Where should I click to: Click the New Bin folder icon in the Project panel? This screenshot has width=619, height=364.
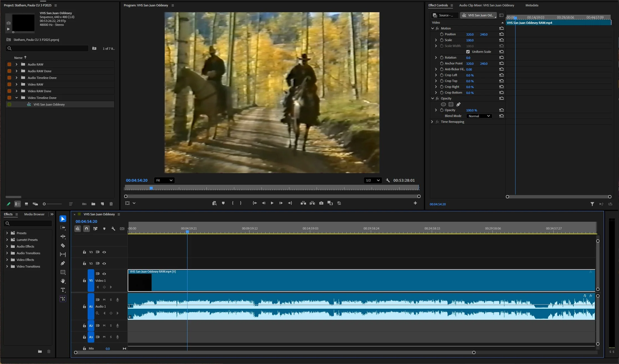[x=93, y=204]
